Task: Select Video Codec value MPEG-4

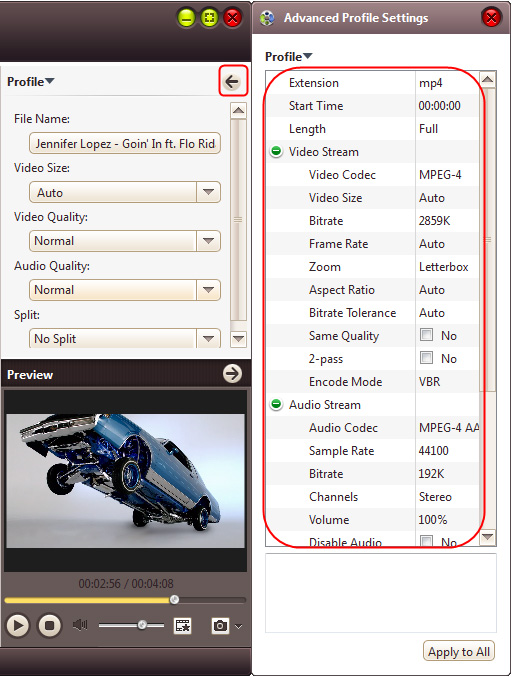Action: coord(440,175)
